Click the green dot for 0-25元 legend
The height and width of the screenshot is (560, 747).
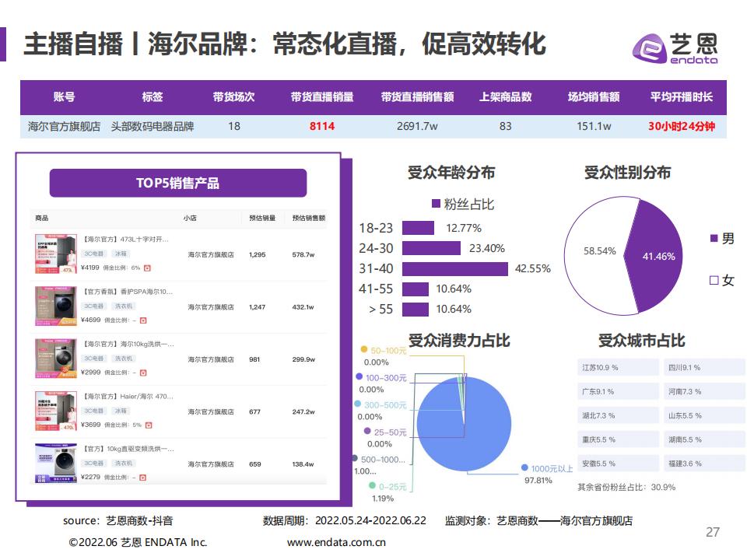coord(372,485)
